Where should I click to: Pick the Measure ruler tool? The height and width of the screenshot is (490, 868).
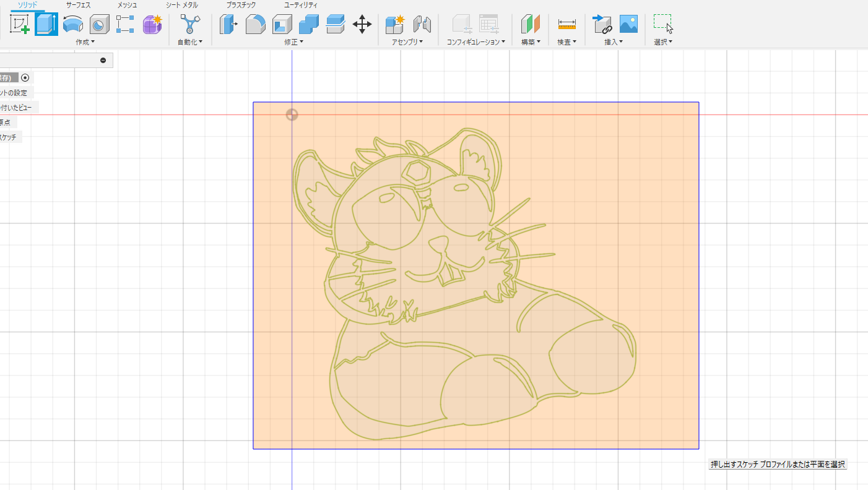click(x=566, y=25)
